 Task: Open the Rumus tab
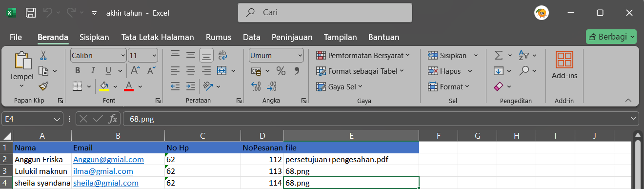(219, 37)
